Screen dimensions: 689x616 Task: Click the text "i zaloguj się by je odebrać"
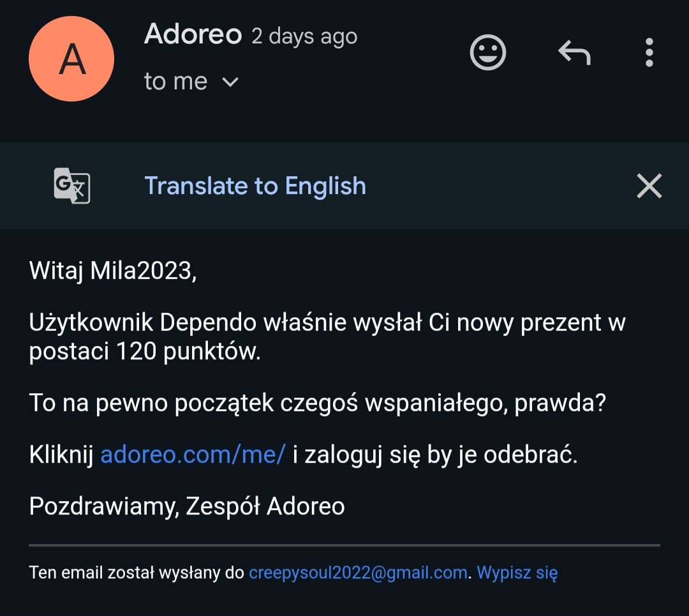point(434,455)
